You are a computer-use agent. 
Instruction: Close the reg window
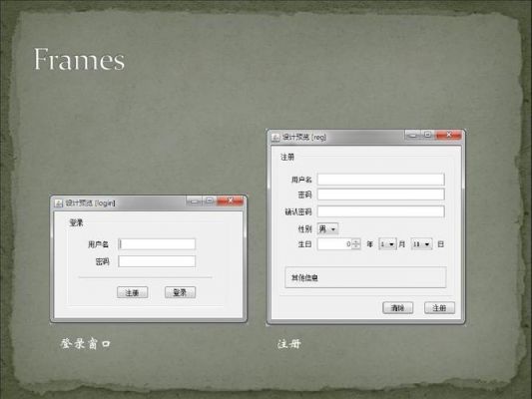point(449,135)
